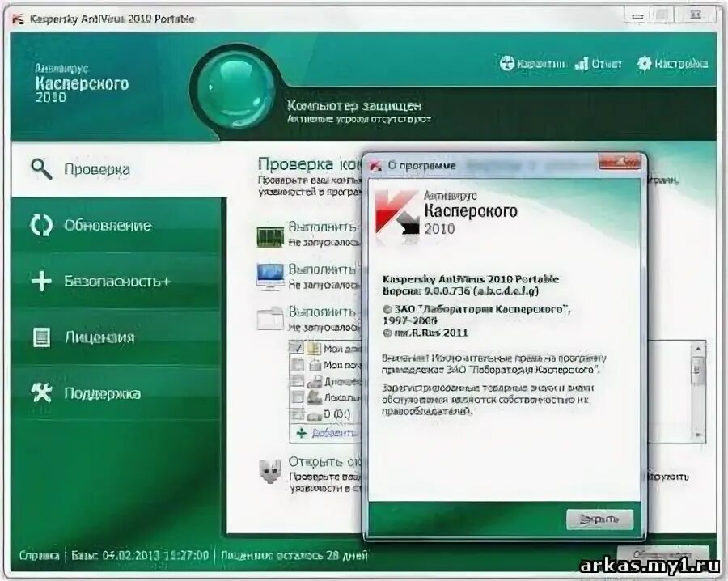
Task: Toggle the Мои документы checkbox
Action: (297, 348)
